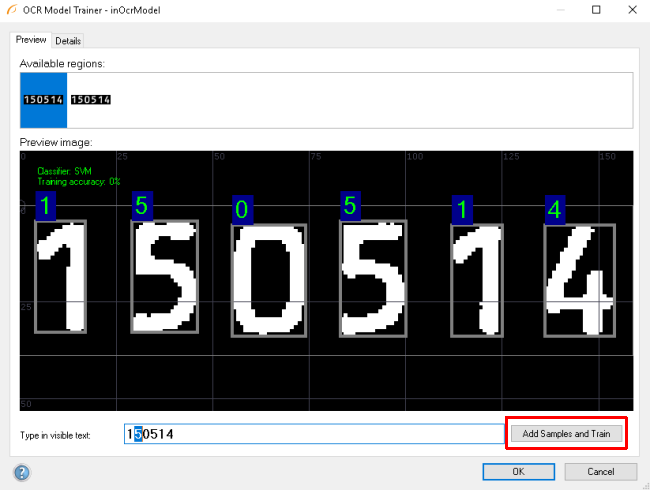Image resolution: width=650 pixels, height=490 pixels.
Task: Maximize the OCR Model Trainer window
Action: coord(596,10)
